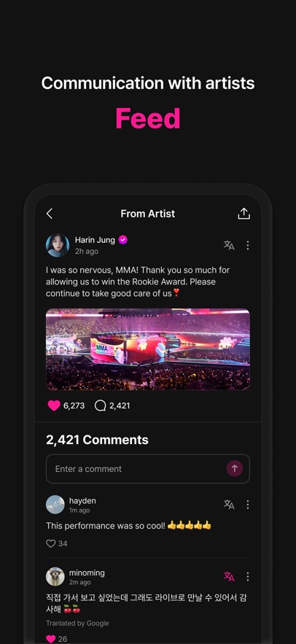296x644 pixels.
Task: Like the post with 6,273 hearts
Action: pos(54,406)
